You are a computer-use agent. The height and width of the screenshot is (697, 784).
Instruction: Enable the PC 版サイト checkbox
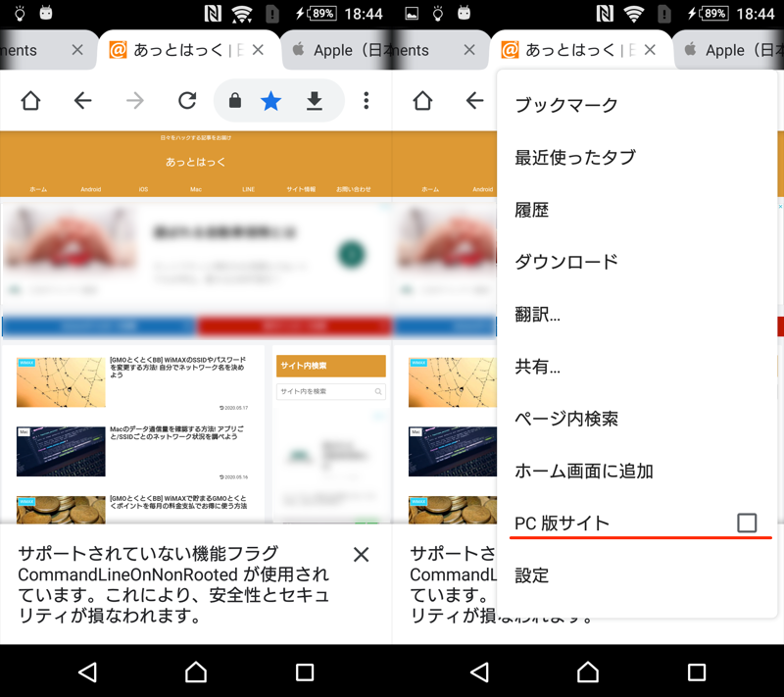tap(747, 523)
